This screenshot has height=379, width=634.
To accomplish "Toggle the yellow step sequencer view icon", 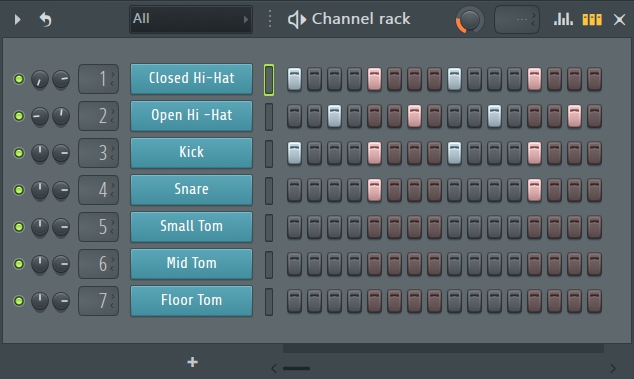I will pos(592,19).
